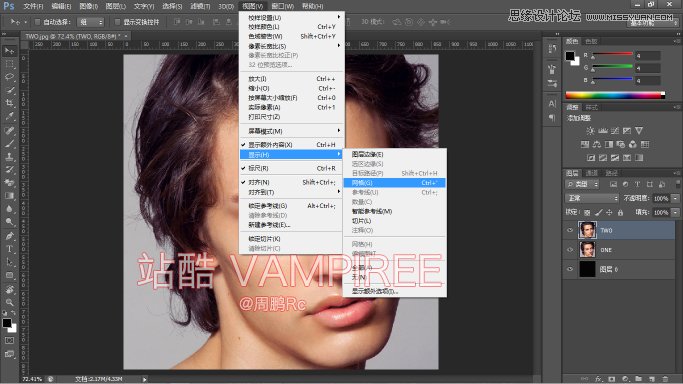Open the collapsed History panel icon
This screenshot has height=384, width=683.
click(552, 49)
